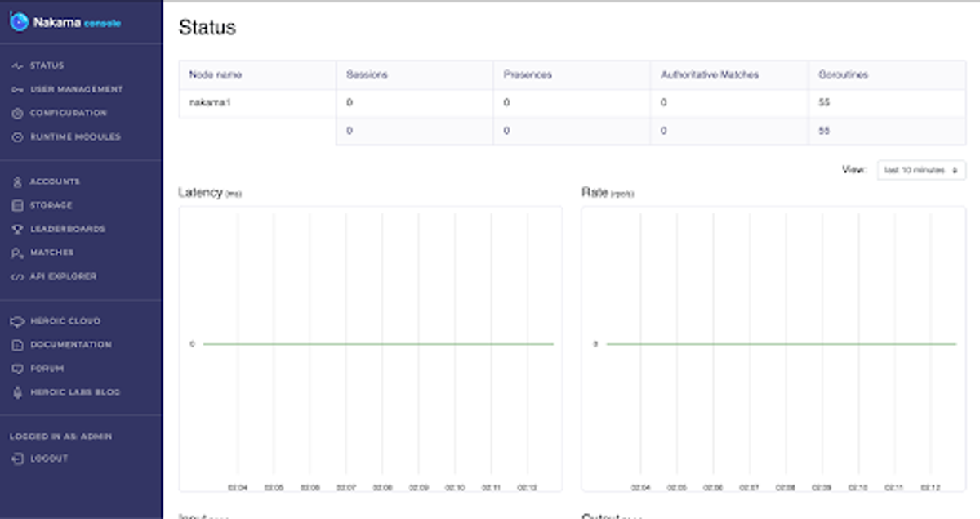Screen dimensions: 980x519
Task: Click the Sessions column header
Action: [367, 74]
